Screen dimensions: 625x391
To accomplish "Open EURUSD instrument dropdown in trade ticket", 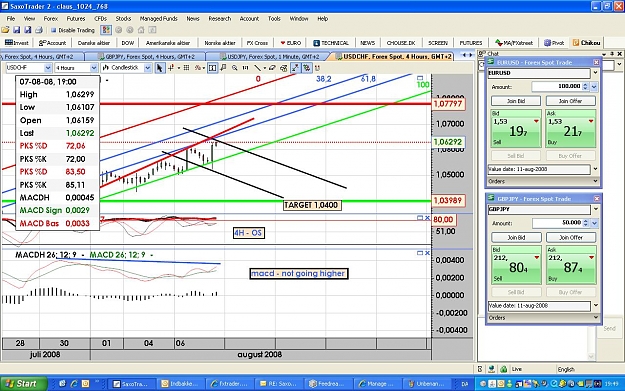I will [595, 73].
